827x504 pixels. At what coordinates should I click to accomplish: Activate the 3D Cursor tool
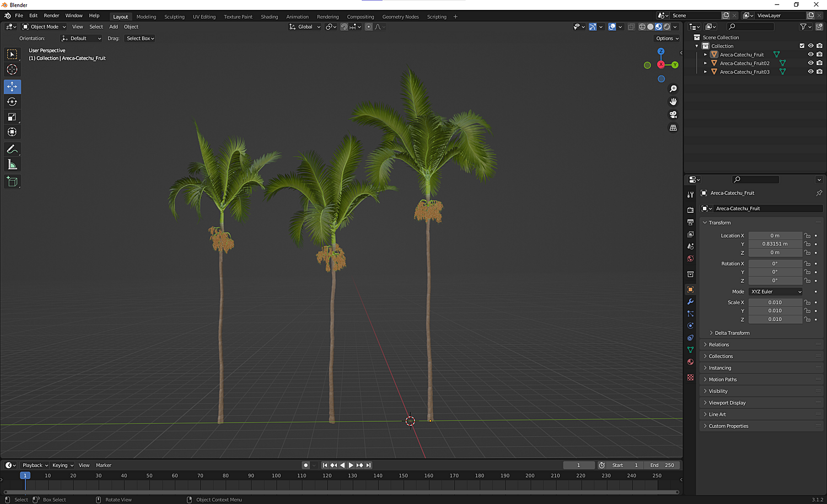(x=12, y=69)
